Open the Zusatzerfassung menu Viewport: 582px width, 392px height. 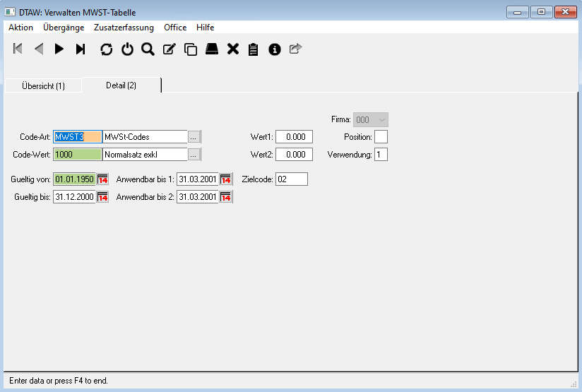(124, 28)
